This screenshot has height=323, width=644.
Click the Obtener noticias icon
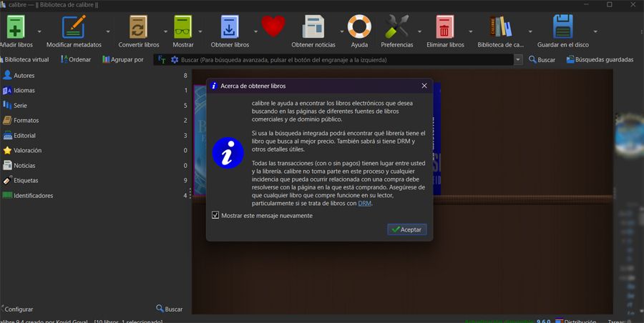coord(313,26)
